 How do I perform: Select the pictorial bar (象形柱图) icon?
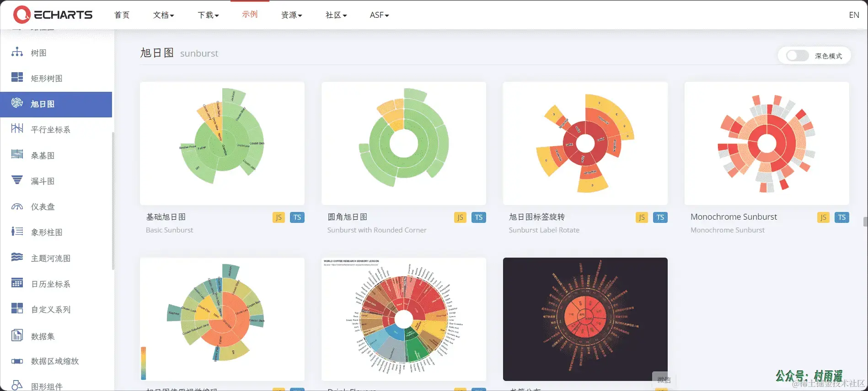click(17, 232)
